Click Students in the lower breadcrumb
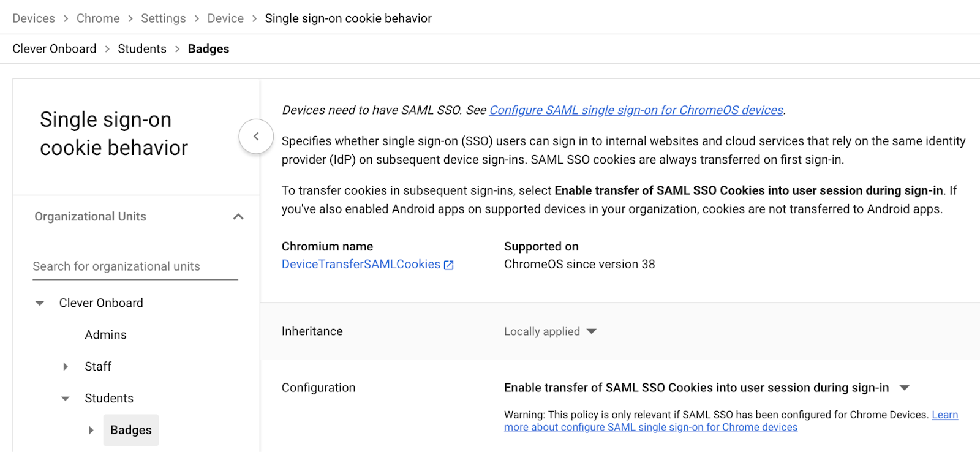This screenshot has height=452, width=980. [x=141, y=48]
